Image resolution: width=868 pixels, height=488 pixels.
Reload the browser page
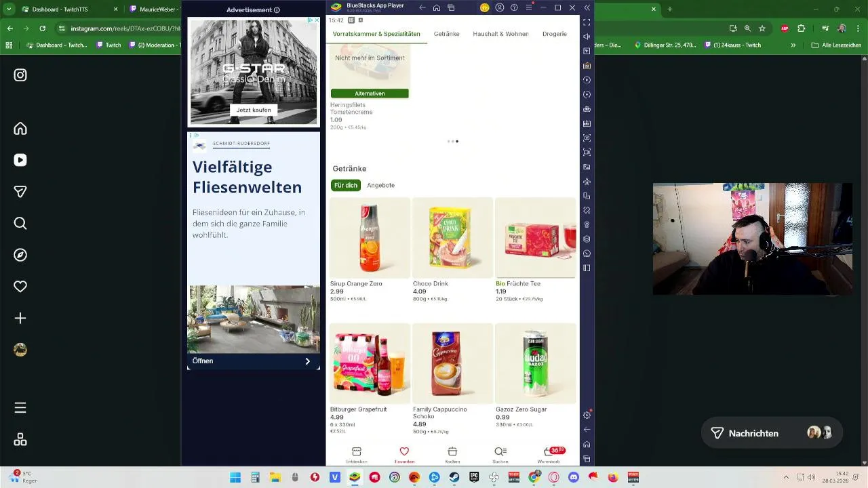(x=43, y=28)
